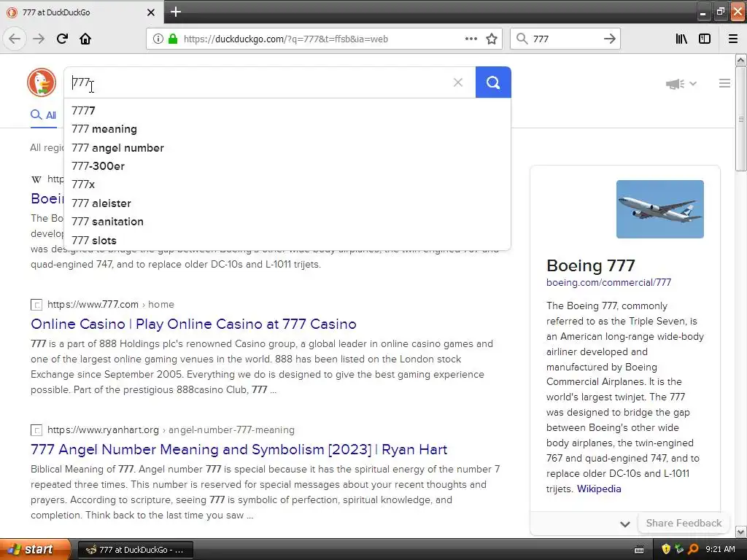
Task: Show site information icon in address bar
Action: pos(158,39)
